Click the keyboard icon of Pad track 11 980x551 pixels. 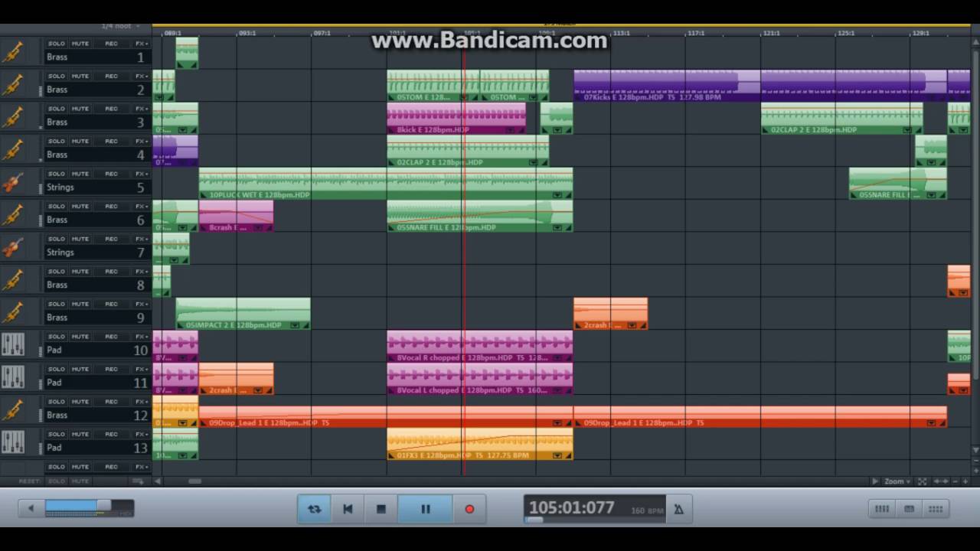(13, 377)
